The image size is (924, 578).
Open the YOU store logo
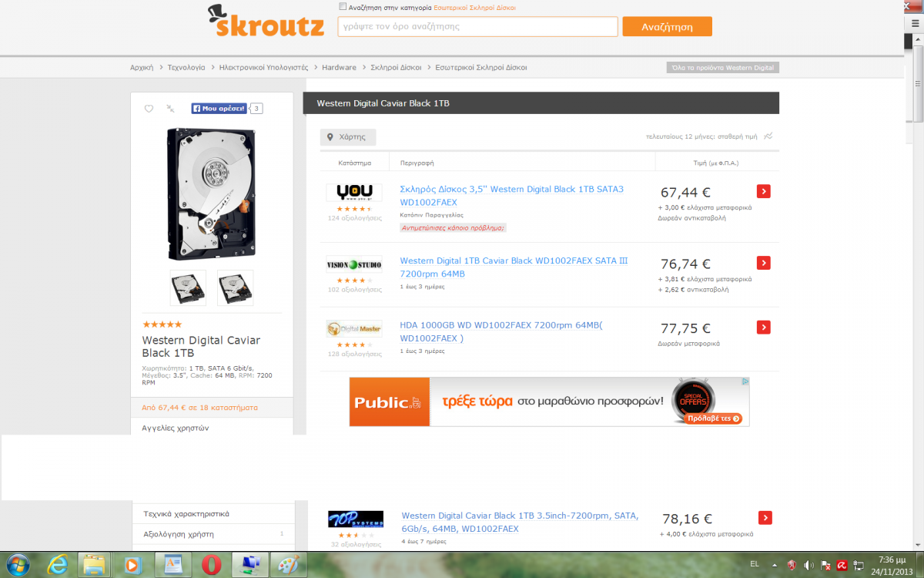tap(353, 193)
